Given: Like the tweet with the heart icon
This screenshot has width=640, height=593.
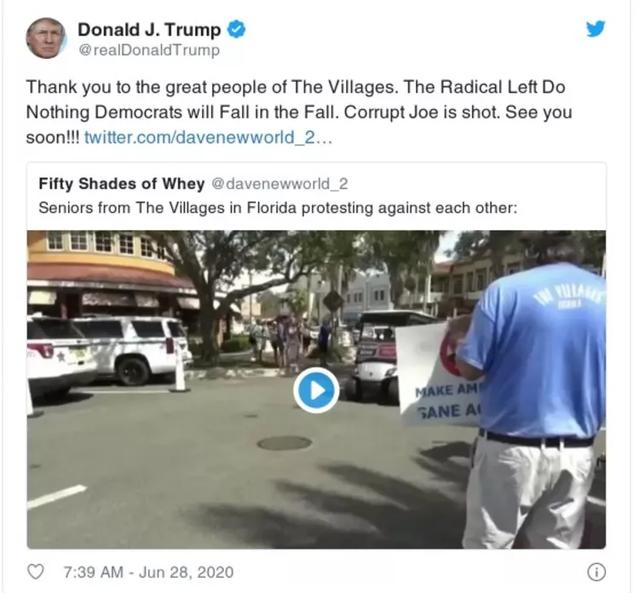Looking at the screenshot, I should 36,572.
